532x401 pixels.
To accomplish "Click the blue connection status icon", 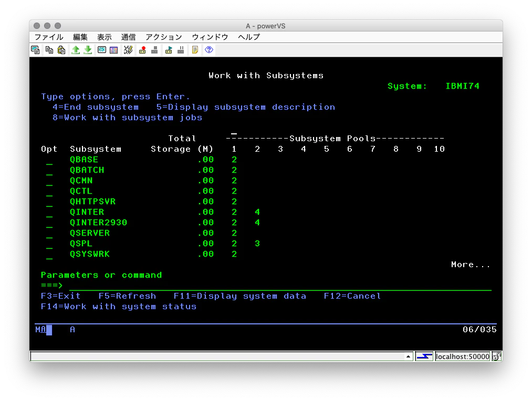I will point(424,356).
